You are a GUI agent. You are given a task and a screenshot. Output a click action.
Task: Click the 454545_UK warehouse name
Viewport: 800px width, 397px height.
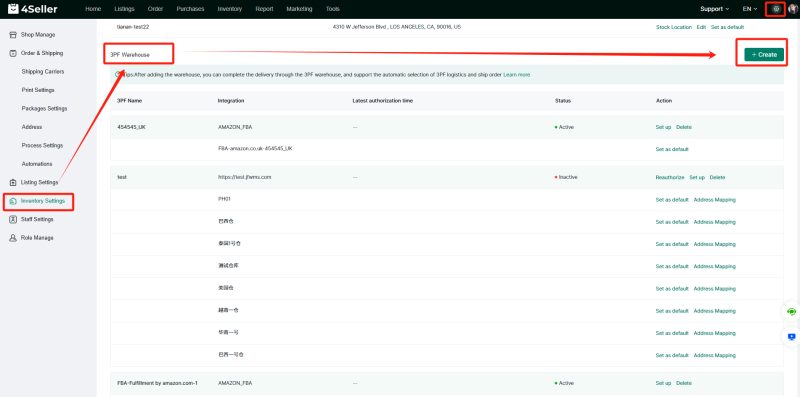131,127
